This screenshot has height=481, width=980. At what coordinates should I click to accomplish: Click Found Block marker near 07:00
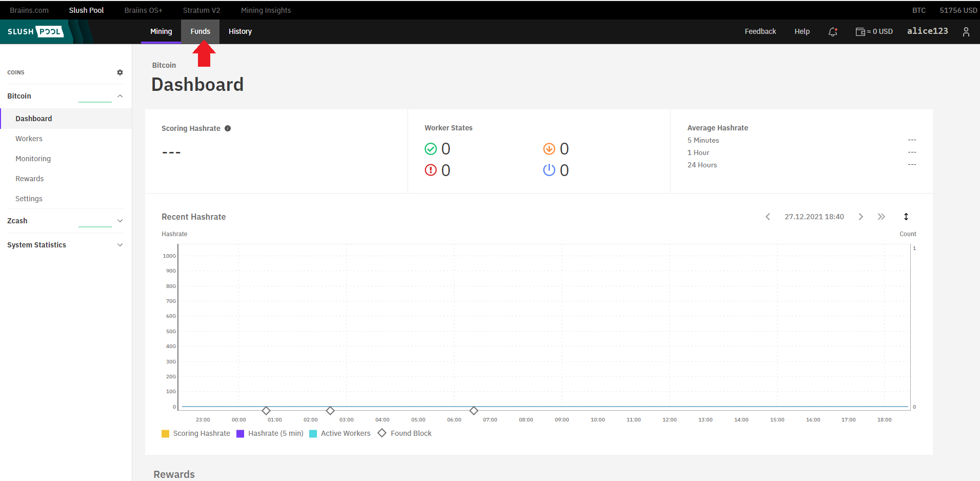pyautogui.click(x=474, y=411)
